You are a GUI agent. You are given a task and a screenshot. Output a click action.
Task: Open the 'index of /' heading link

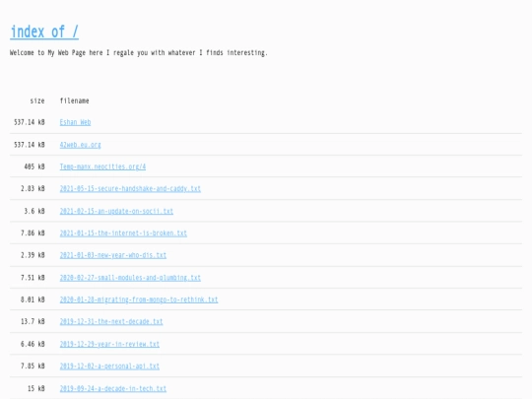coord(44,32)
